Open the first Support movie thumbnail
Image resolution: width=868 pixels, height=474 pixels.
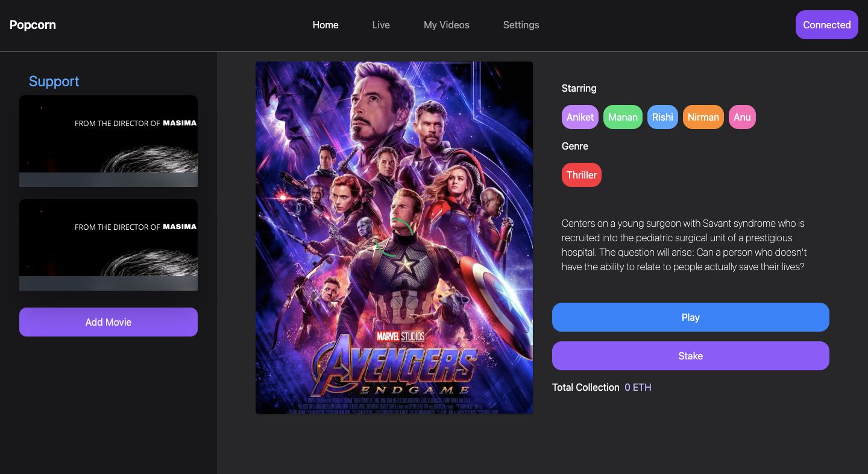[x=108, y=141]
